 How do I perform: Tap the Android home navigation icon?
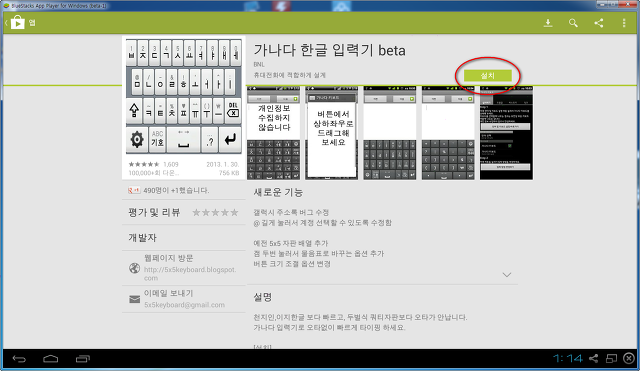pyautogui.click(x=51, y=359)
